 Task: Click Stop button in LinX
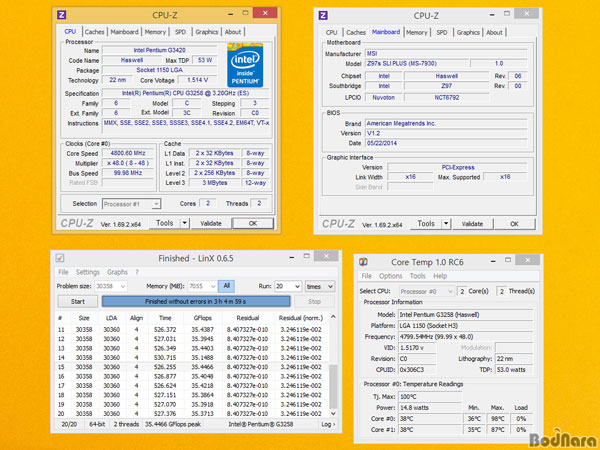[314, 302]
